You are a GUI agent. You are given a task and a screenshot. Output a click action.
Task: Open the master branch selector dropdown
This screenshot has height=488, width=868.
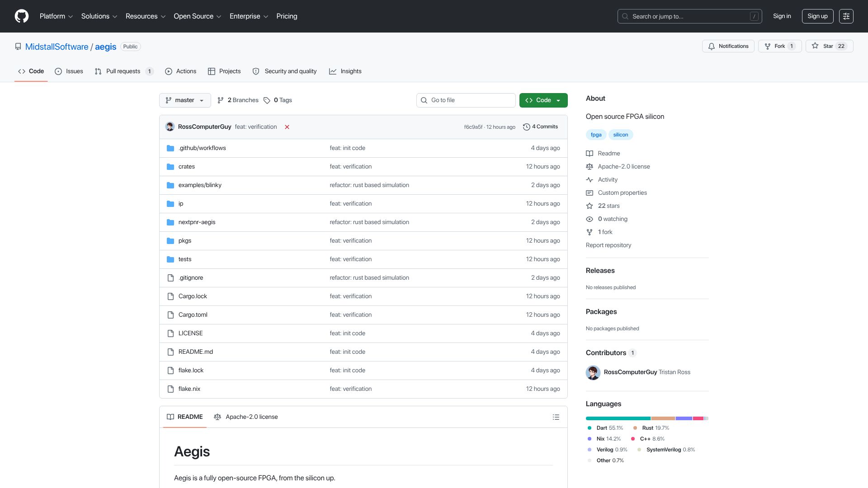tap(185, 100)
